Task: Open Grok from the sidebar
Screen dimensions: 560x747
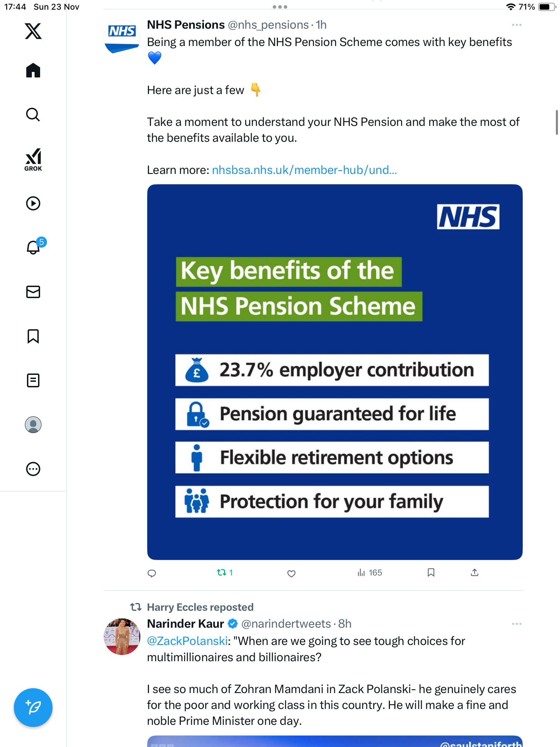Action: [x=33, y=160]
